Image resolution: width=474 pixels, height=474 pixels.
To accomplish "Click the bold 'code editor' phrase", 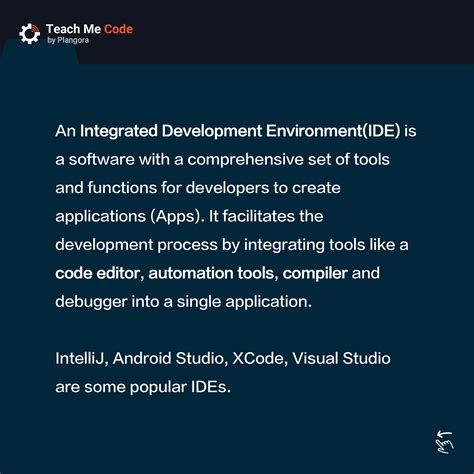I will 98,273.
